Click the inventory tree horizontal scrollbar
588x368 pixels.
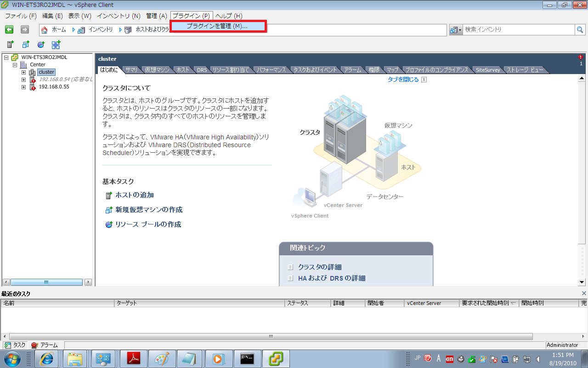click(x=46, y=282)
